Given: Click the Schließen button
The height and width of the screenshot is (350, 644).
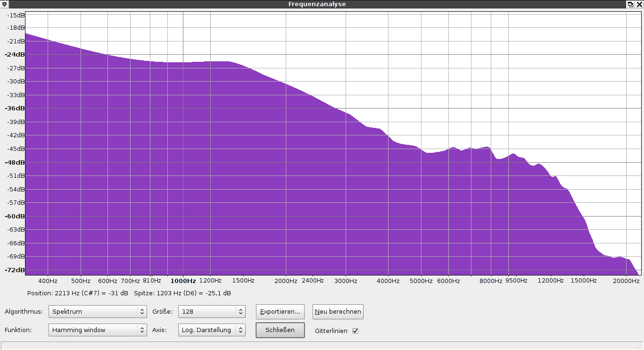Looking at the screenshot, I should [x=280, y=330].
